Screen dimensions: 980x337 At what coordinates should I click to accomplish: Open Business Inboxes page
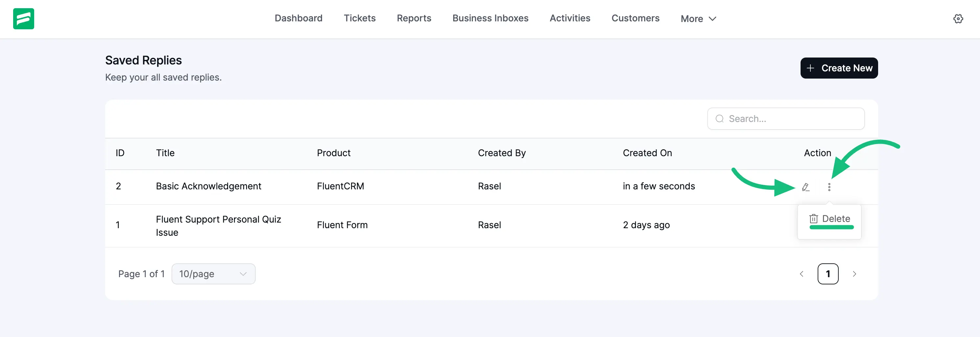tap(490, 18)
